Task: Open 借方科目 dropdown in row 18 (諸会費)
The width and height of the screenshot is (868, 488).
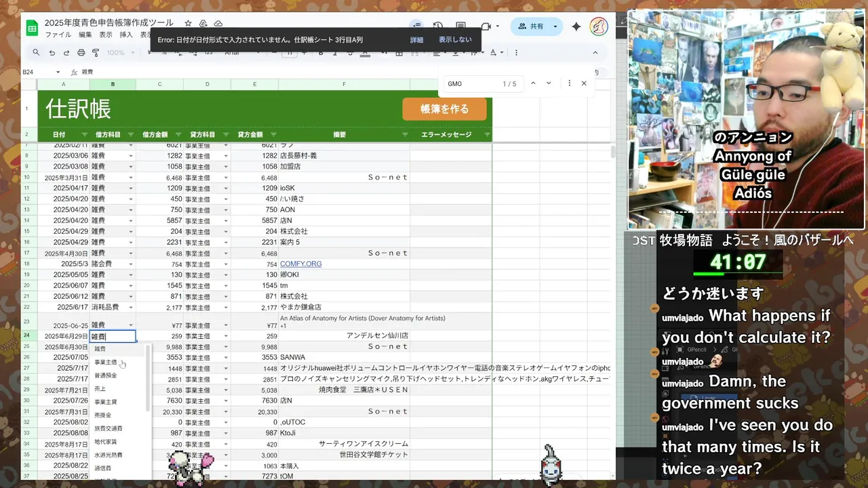Action: 131,264
